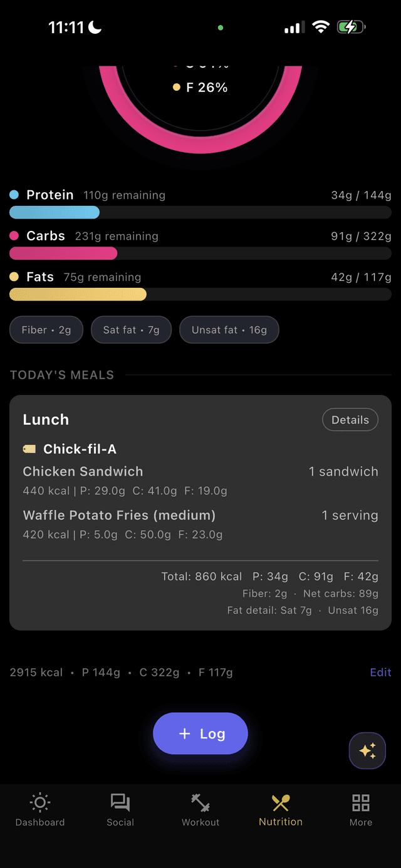
Task: Switch to the Dashboard tab
Action: [x=39, y=810]
